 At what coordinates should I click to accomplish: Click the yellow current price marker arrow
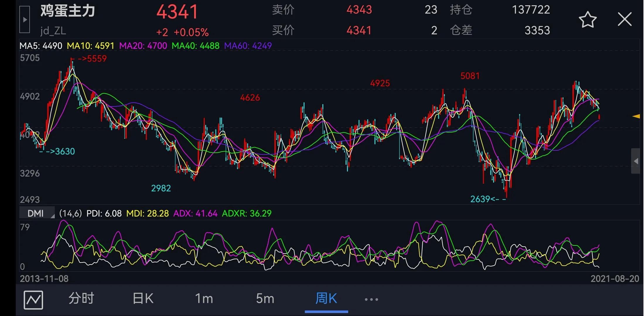coord(636,116)
